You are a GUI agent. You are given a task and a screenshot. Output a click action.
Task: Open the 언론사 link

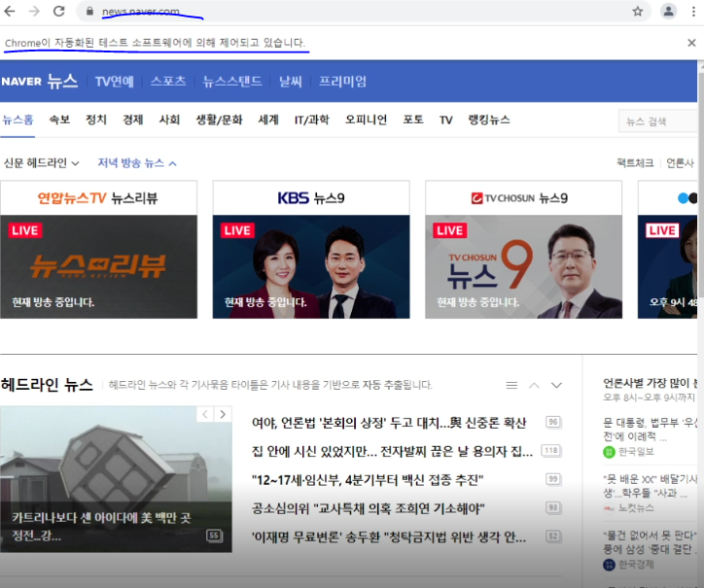pyautogui.click(x=680, y=162)
